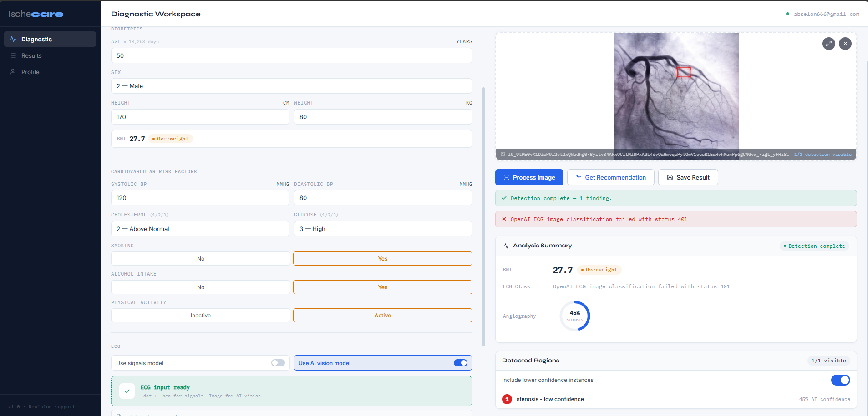Viewport: 868px width, 416px height.
Task: Edit the Diastolic BP field
Action: 383,198
